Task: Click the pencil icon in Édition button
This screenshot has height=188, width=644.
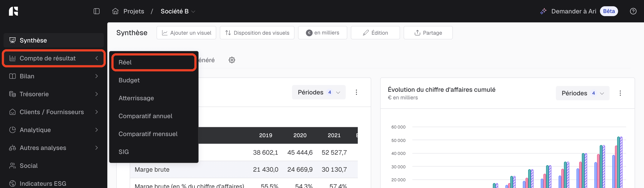Action: pos(366,33)
